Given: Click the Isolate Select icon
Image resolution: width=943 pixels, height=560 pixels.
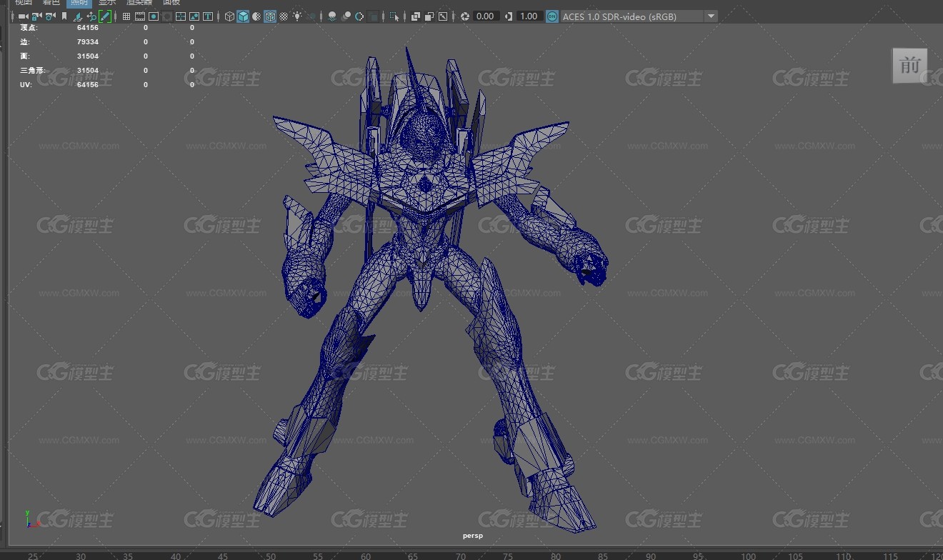Looking at the screenshot, I should coord(394,16).
